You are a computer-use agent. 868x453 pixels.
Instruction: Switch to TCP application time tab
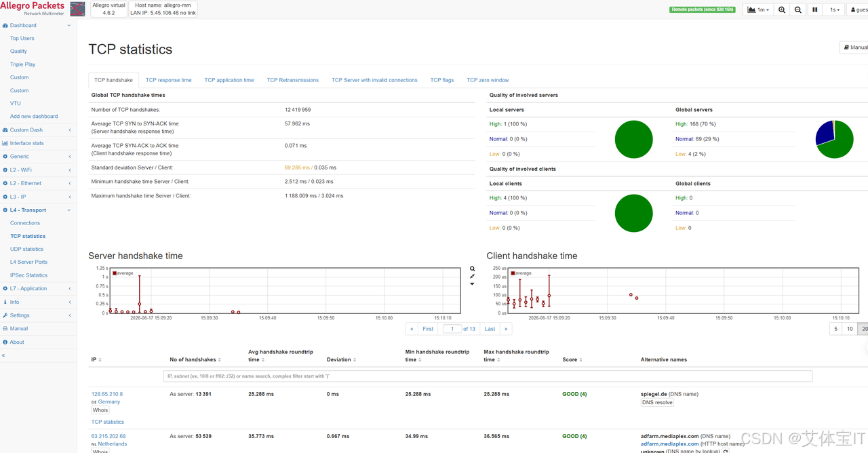coord(229,80)
